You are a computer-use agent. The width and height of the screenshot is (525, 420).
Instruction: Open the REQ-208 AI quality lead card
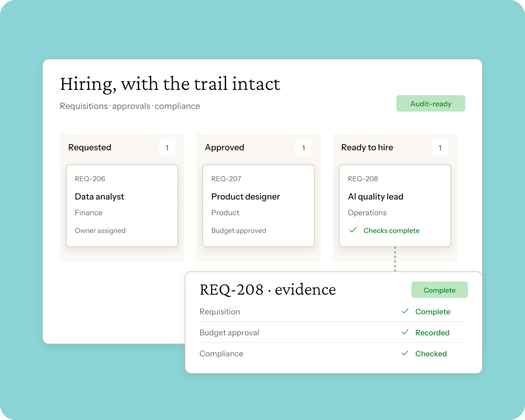pyautogui.click(x=395, y=206)
